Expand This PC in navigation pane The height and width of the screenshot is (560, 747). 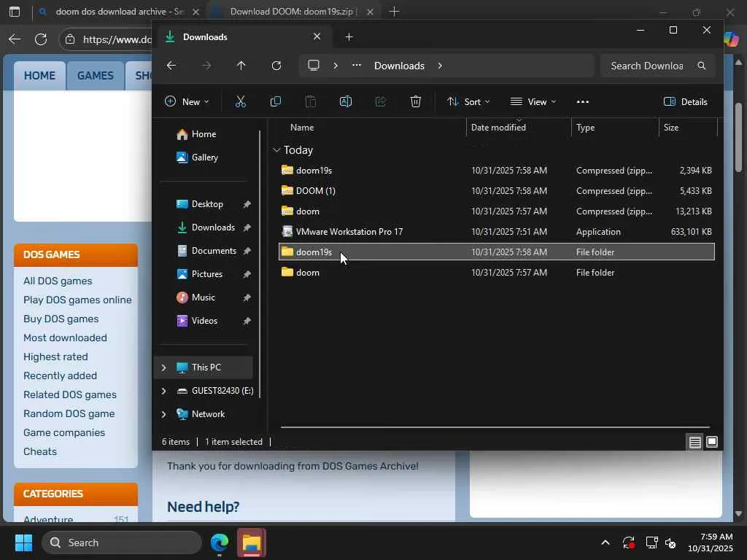[x=163, y=367]
